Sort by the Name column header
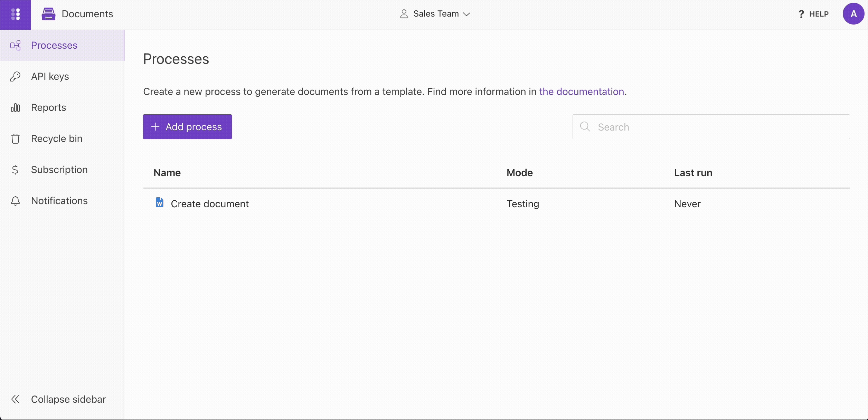Screen dimensions: 868x420 167,173
